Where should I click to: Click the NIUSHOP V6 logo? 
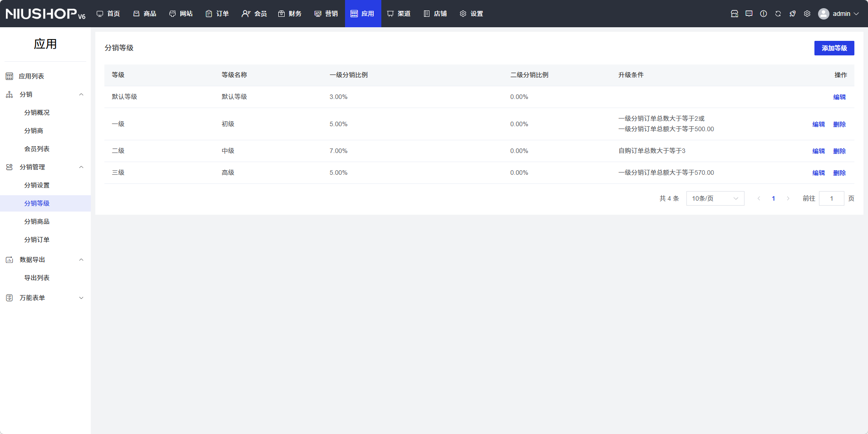click(x=45, y=14)
